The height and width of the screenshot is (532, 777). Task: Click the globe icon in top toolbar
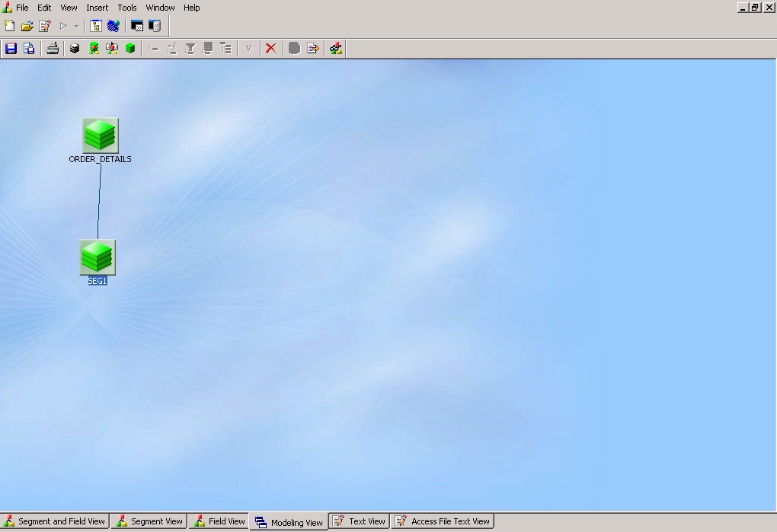114,26
